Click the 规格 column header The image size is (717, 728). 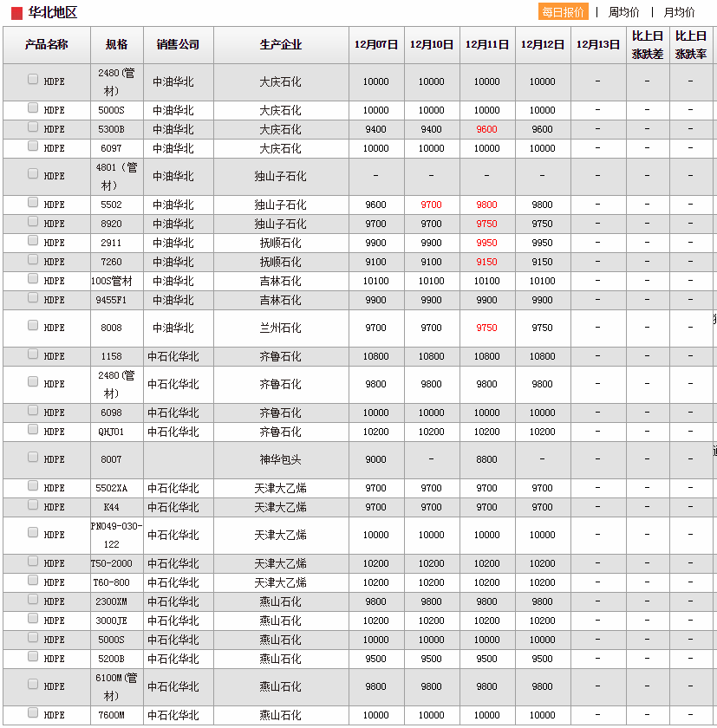(x=116, y=44)
